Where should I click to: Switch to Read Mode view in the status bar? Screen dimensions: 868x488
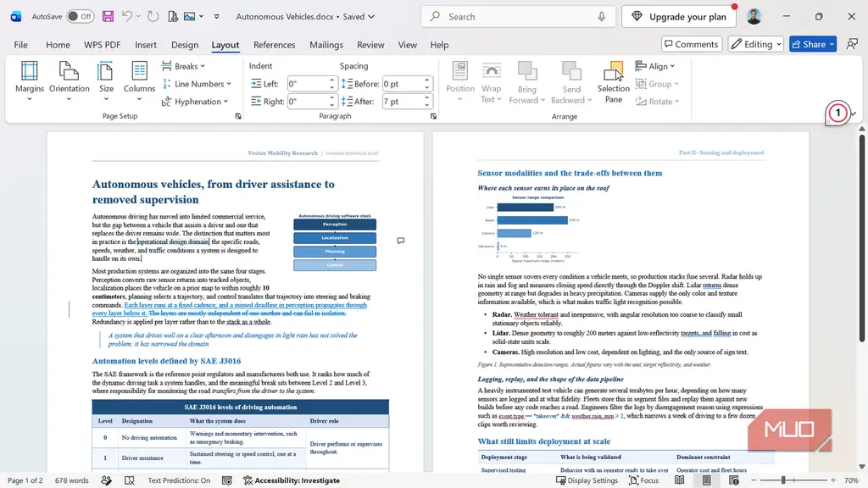click(680, 480)
